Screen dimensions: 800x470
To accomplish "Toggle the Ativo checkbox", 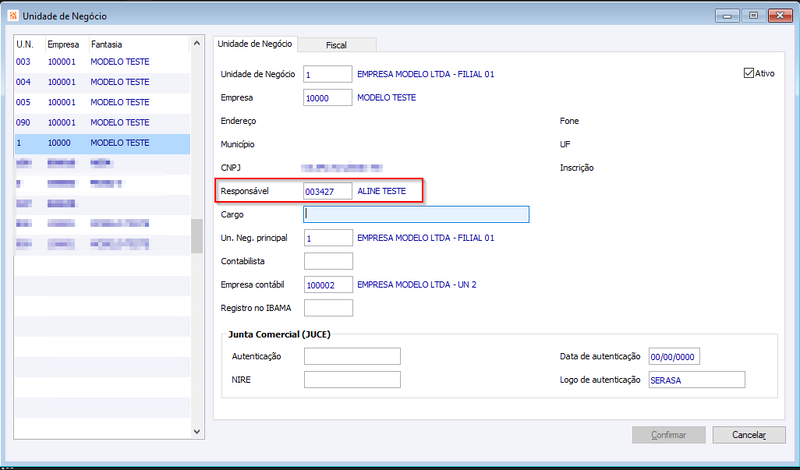I will click(x=748, y=73).
